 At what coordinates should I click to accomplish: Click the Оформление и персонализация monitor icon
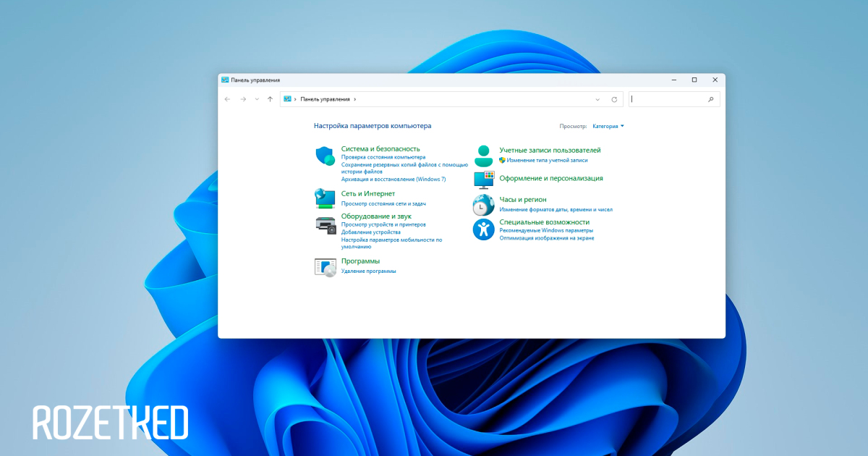click(x=483, y=180)
